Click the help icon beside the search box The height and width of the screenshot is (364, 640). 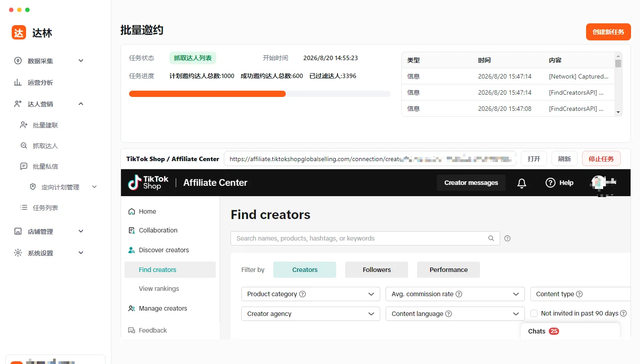507,238
